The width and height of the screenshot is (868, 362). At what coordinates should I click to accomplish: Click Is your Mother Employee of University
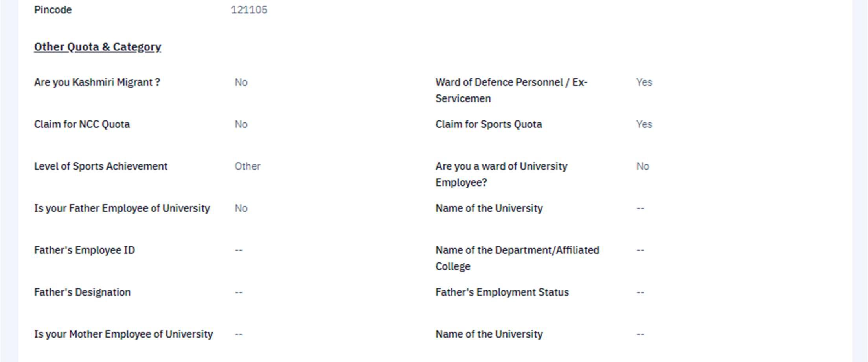123,334
